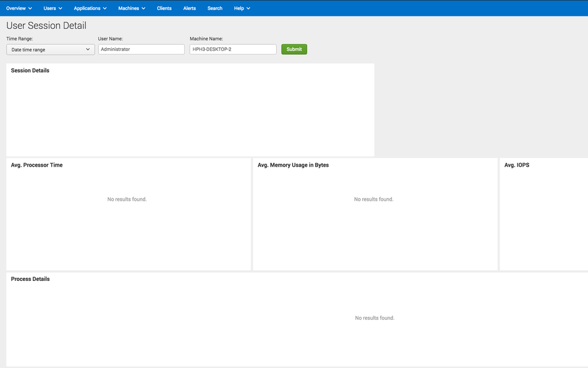Click 'No results found' in Processor Time panel
The width and height of the screenshot is (588, 368).
[x=127, y=200]
